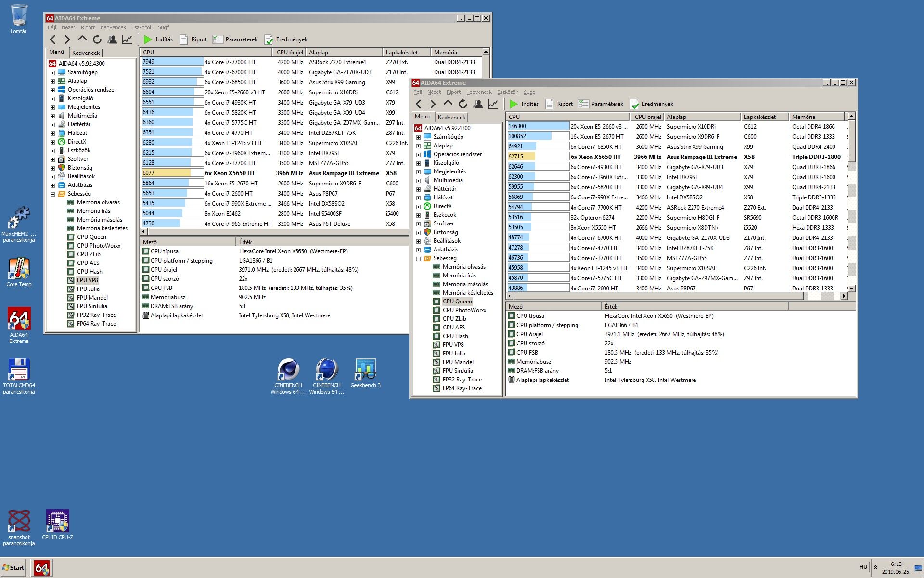The image size is (924, 578).
Task: Click HU language indicator in system tray
Action: (x=863, y=567)
